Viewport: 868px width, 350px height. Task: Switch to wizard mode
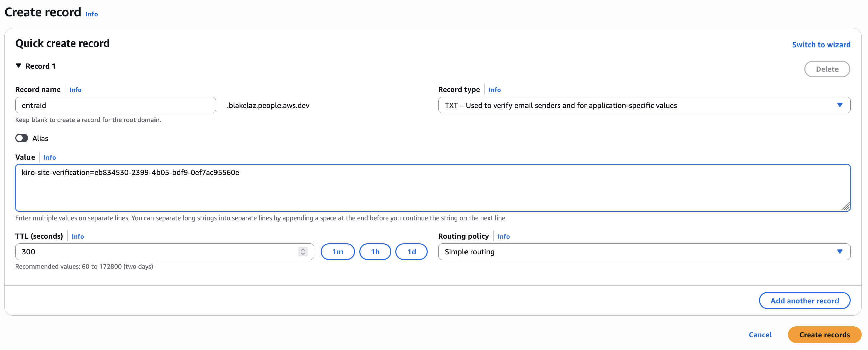coord(821,45)
